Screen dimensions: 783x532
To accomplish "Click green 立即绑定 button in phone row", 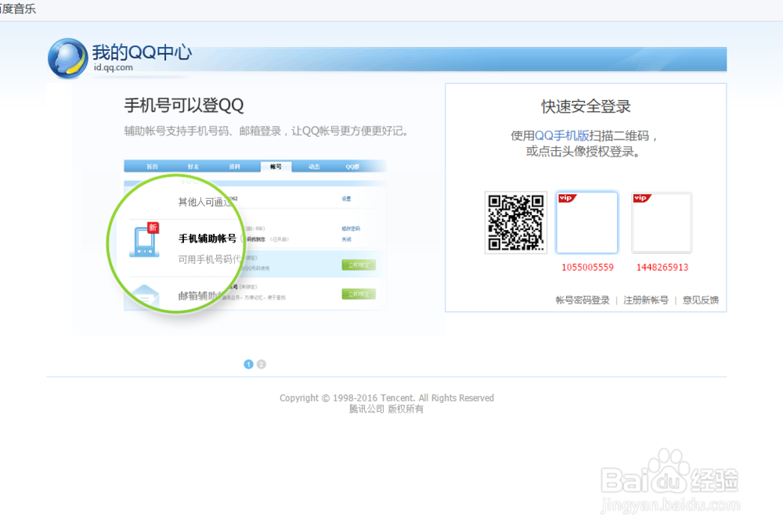I will point(359,265).
